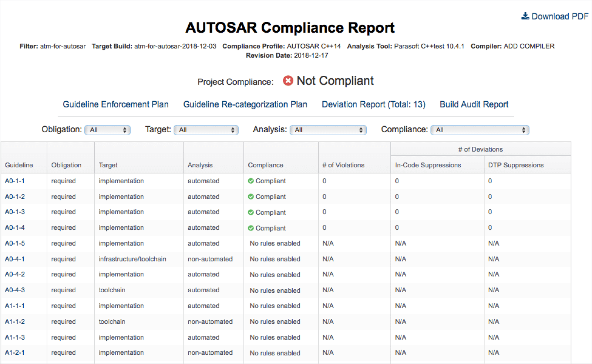Screen dimensions: 592x364
Task: Click the green Compliant checkmark for A0-1-1
Action: [x=251, y=181]
